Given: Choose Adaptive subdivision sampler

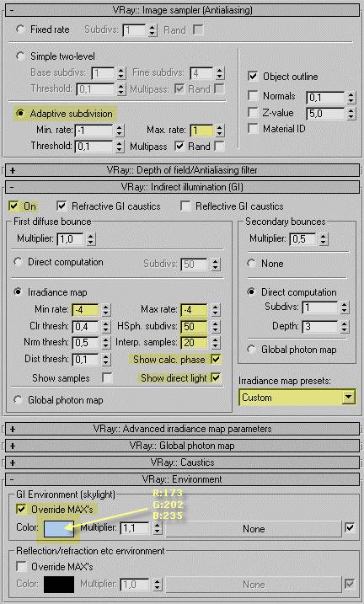Looking at the screenshot, I should pyautogui.click(x=20, y=113).
